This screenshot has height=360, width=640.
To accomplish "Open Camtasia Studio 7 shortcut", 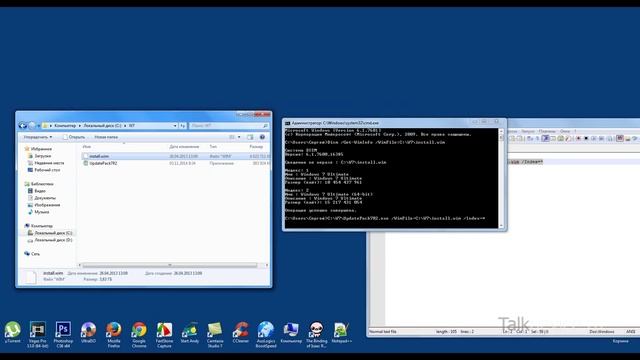I will [215, 334].
